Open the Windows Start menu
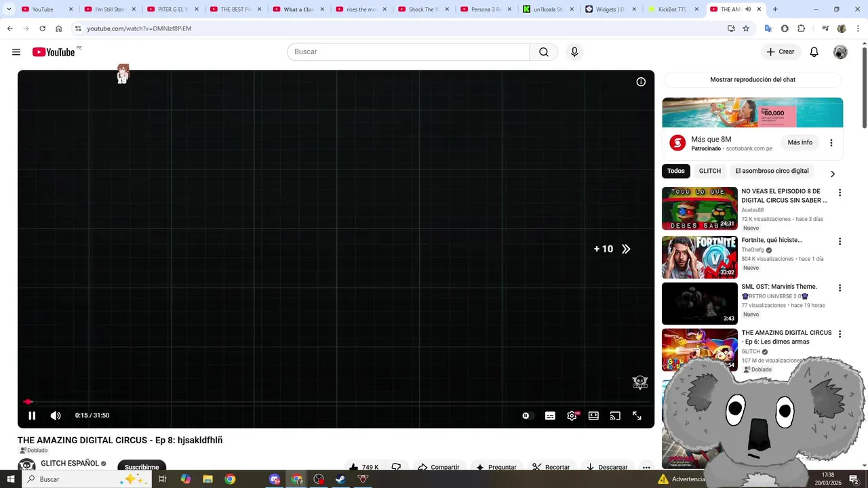The width and height of the screenshot is (868, 488). [x=10, y=479]
